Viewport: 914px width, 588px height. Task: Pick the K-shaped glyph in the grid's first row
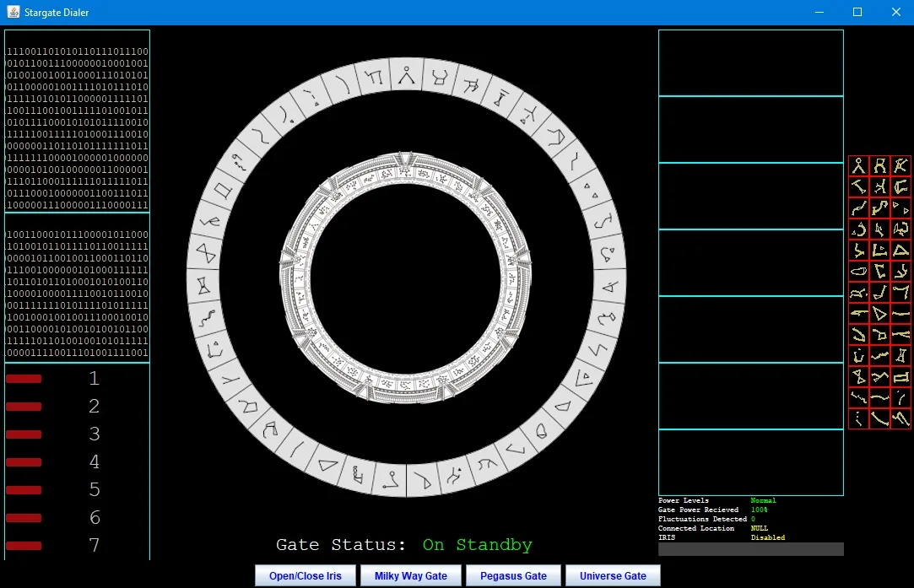click(x=900, y=165)
